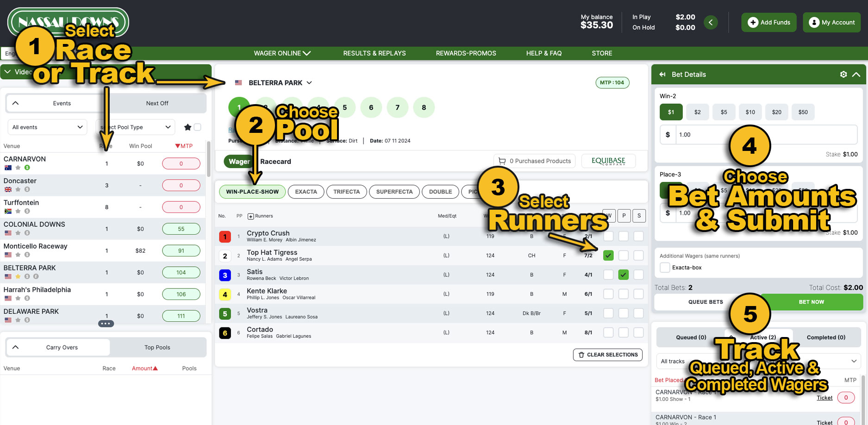Unfavorite BELTERRA PARK with its gold star
868x425 pixels.
tap(18, 276)
